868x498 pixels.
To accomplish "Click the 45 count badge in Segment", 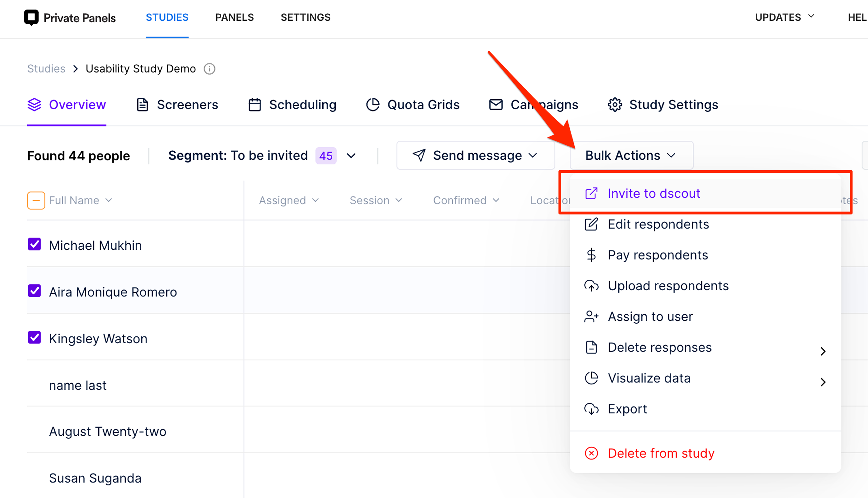I will (326, 156).
